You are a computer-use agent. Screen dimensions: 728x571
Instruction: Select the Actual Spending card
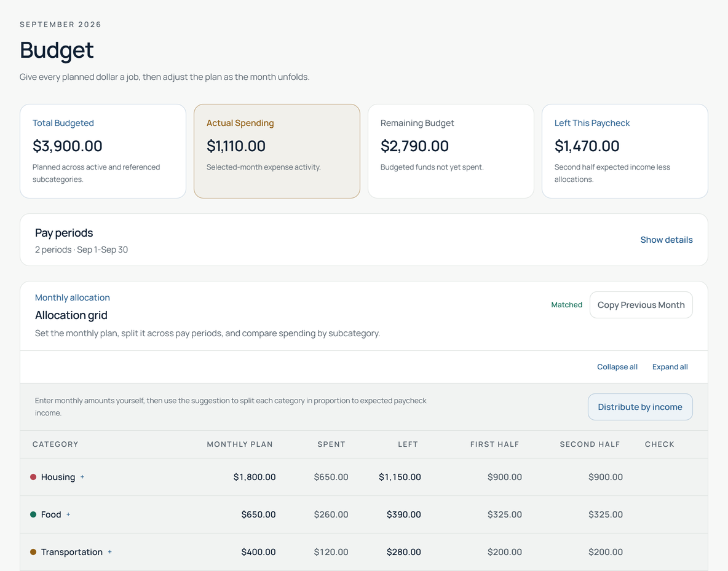277,151
